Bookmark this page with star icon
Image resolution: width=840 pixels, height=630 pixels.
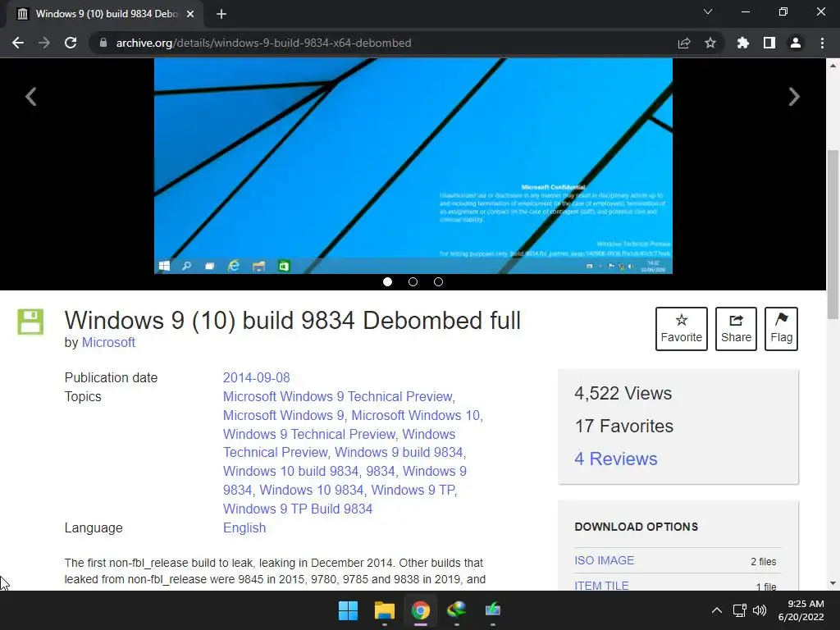pyautogui.click(x=710, y=43)
